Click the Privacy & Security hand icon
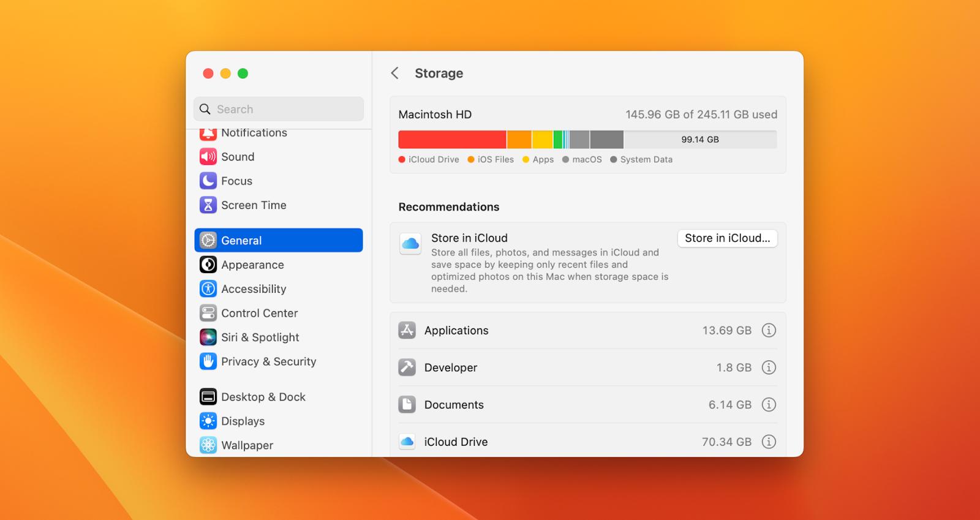Screen dimensions: 980x520 pos(208,361)
